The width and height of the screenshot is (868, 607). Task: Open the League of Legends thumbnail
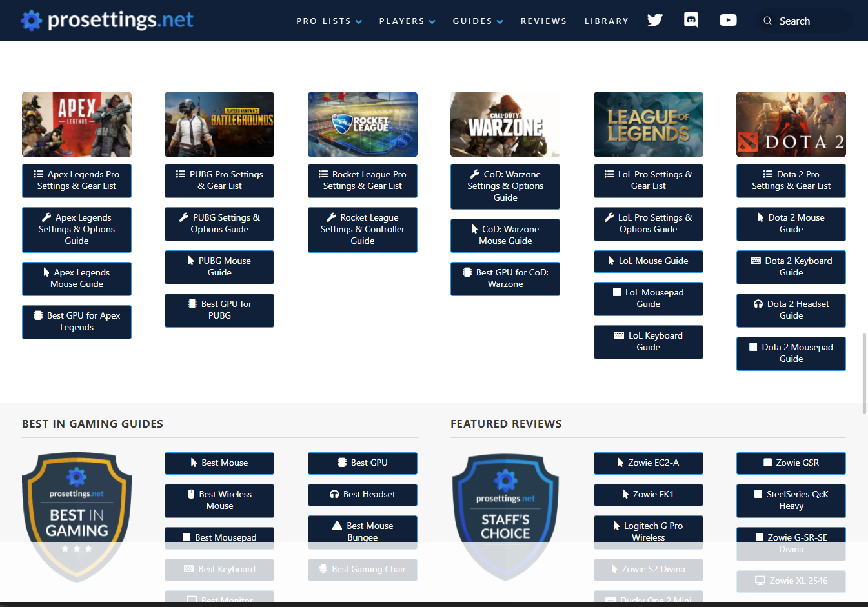click(x=649, y=124)
